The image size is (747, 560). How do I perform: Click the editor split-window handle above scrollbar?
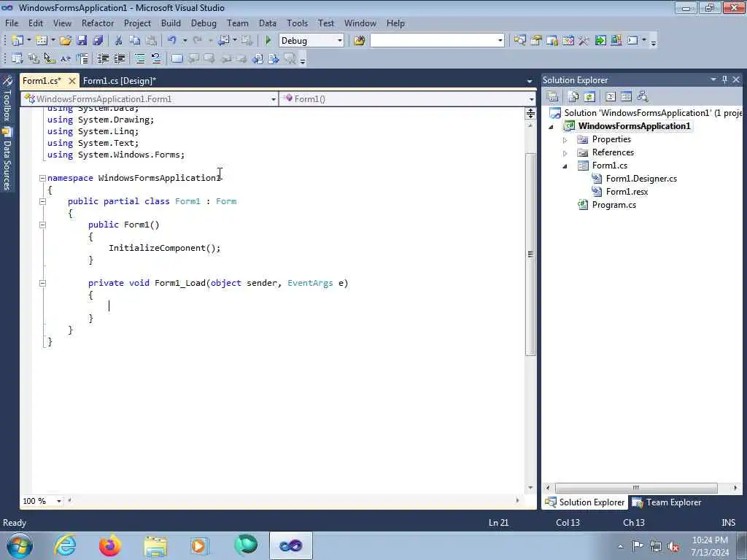click(530, 113)
